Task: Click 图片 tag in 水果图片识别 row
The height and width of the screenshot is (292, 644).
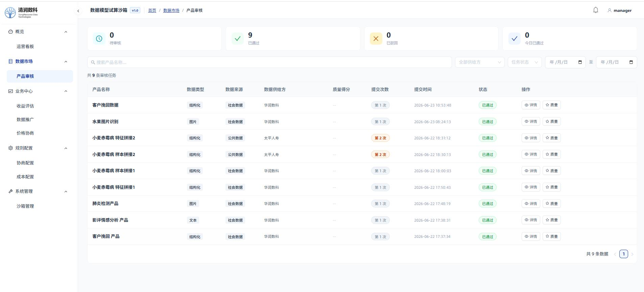Action: (x=193, y=122)
